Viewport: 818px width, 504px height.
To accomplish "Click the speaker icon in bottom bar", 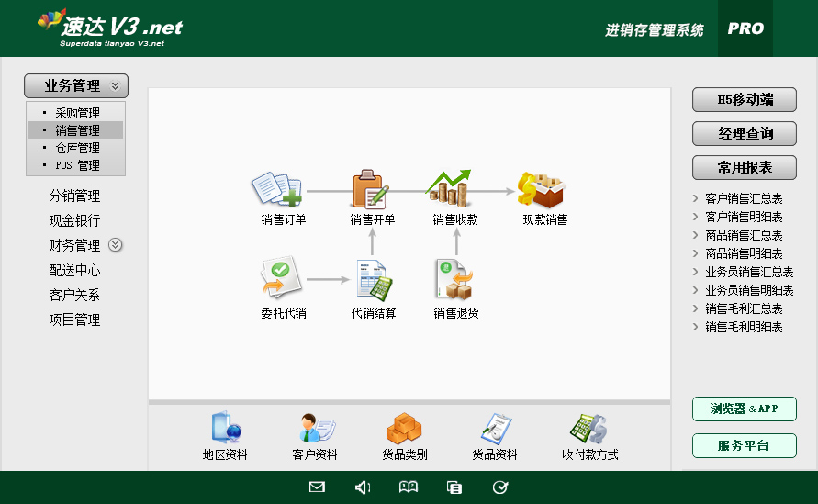I will pyautogui.click(x=363, y=487).
